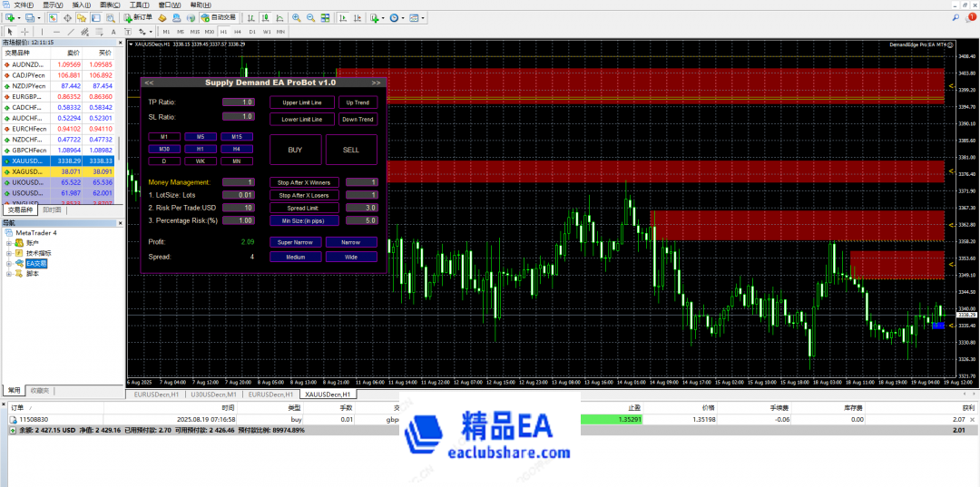Viewport: 980px width, 487px height.
Task: Click the zoom out magnifier icon
Action: (x=312, y=17)
